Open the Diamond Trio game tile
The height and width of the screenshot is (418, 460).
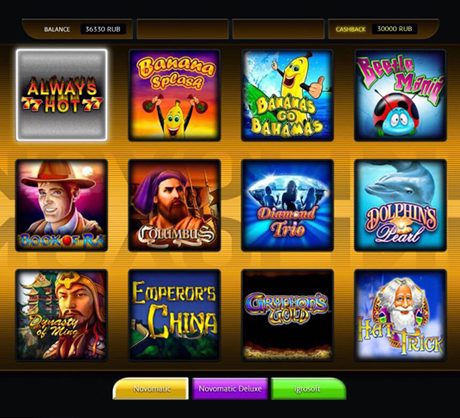[x=287, y=205]
